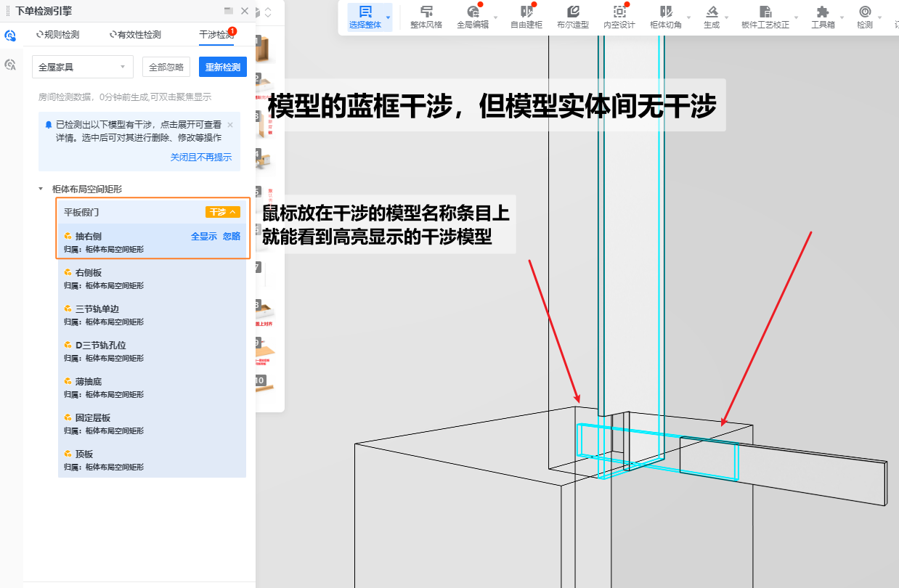Click 关闭且不再提示 link
This screenshot has height=588, width=899.
tap(200, 158)
